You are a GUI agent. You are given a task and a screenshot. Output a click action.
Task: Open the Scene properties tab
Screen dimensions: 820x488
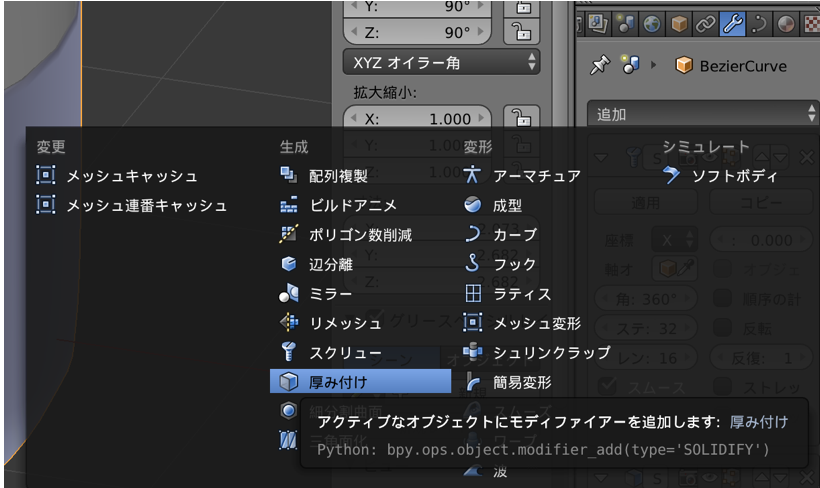[624, 24]
